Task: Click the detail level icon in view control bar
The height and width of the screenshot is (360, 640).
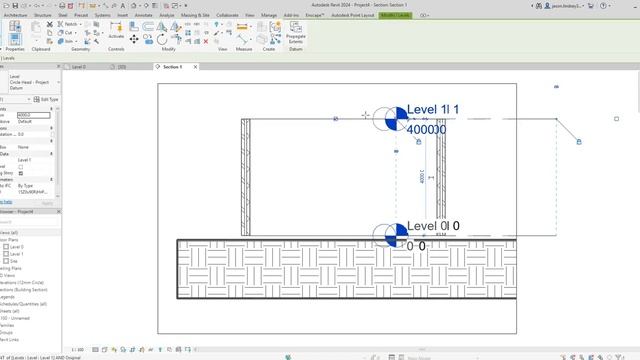Action: [x=95, y=349]
